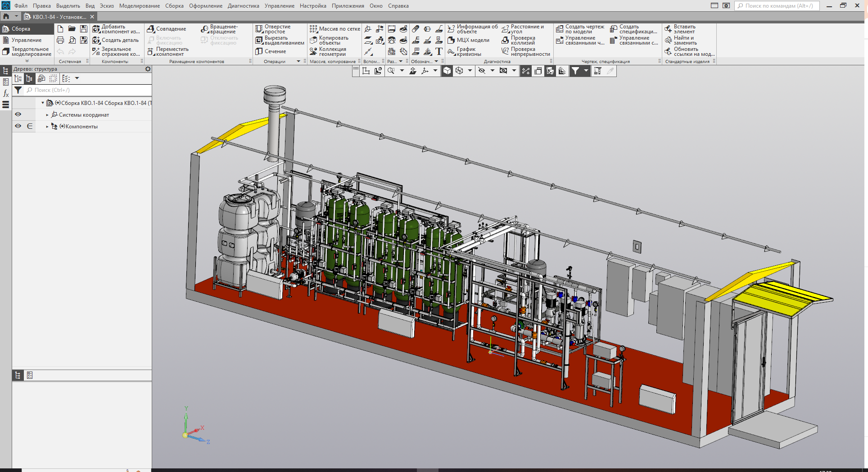Toggle visibility of Компоненты node
This screenshot has width=868, height=472.
[18, 126]
